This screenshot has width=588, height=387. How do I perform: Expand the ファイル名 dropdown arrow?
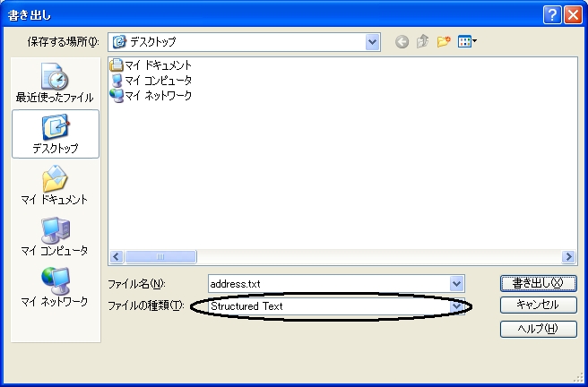pos(456,284)
